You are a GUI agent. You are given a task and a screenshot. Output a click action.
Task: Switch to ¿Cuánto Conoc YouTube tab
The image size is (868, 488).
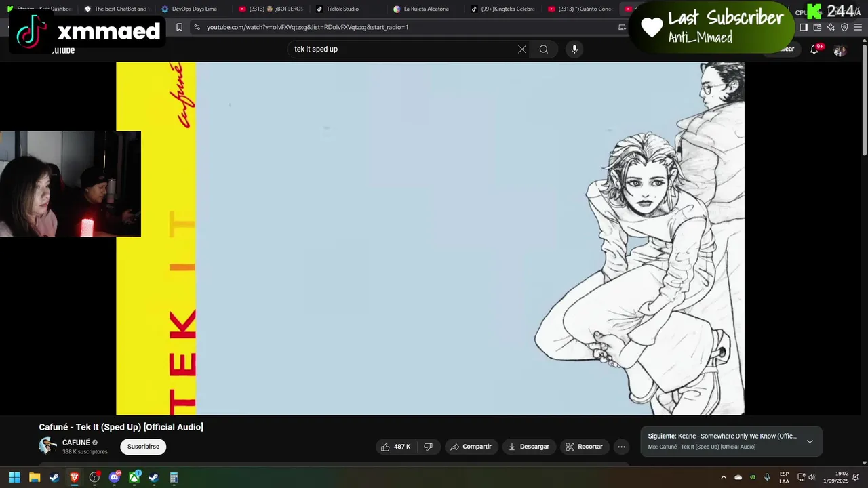(580, 9)
